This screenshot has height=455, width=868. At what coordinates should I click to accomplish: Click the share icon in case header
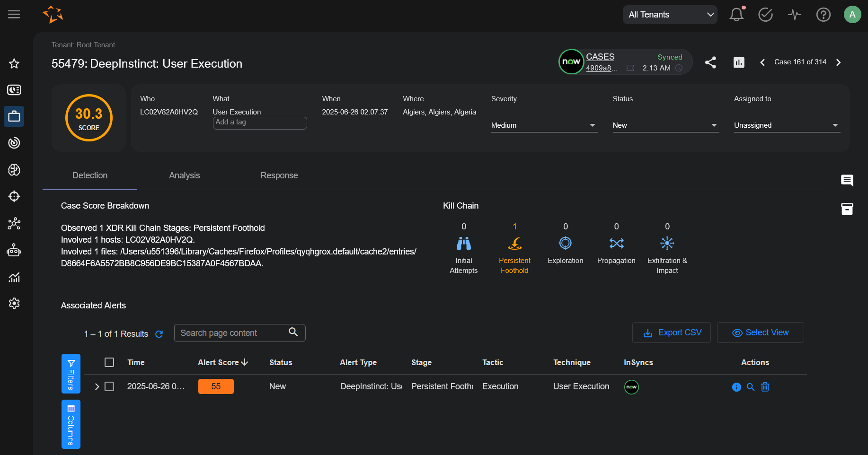coord(710,62)
